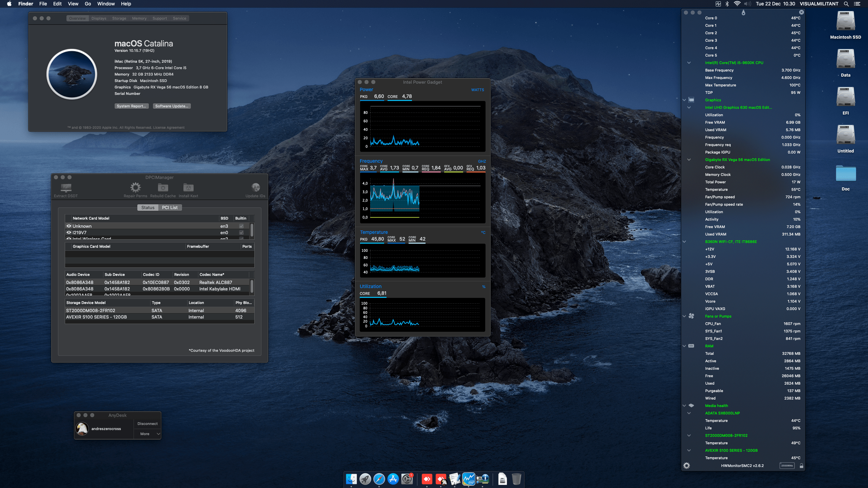The width and height of the screenshot is (868, 488).
Task: Click Extract DSDT icon in DPCIManager
Action: [66, 187]
